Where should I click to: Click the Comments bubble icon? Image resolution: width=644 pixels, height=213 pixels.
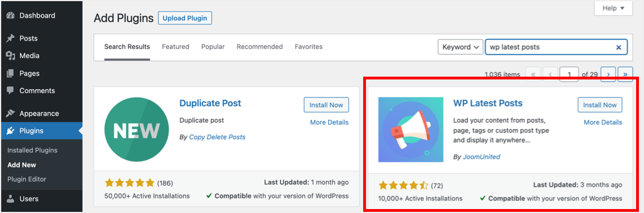11,90
